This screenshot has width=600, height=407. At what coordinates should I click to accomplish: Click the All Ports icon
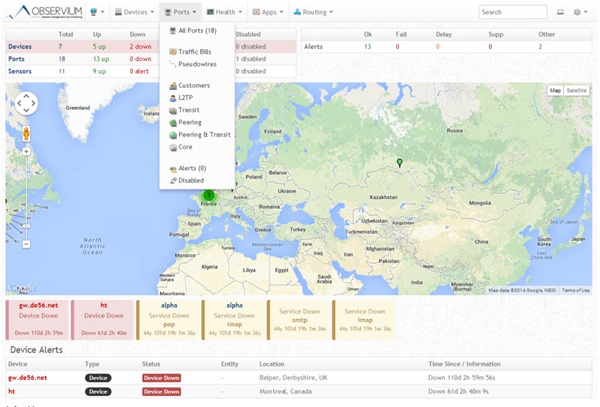[173, 31]
